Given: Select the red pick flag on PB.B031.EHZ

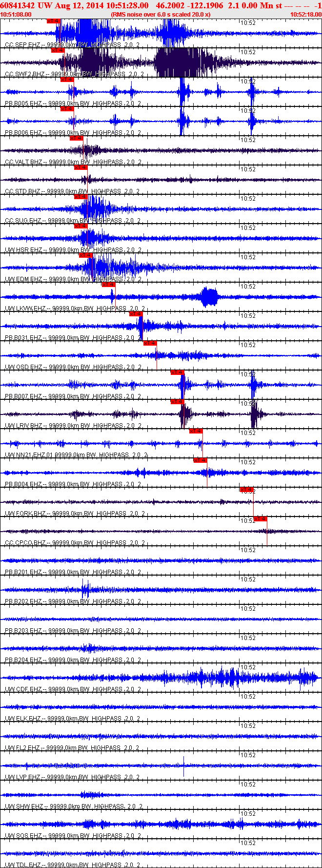Looking at the screenshot, I should (136, 314).
